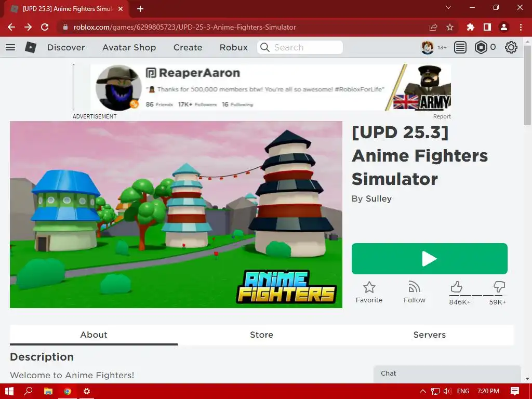Switch to the Servers tab
This screenshot has height=399, width=532.
click(430, 335)
